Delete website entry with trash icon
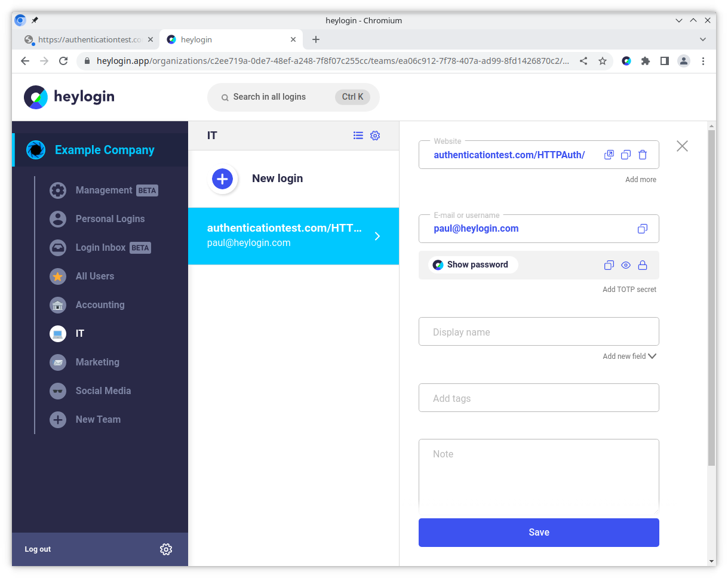The width and height of the screenshot is (728, 578). pos(643,155)
